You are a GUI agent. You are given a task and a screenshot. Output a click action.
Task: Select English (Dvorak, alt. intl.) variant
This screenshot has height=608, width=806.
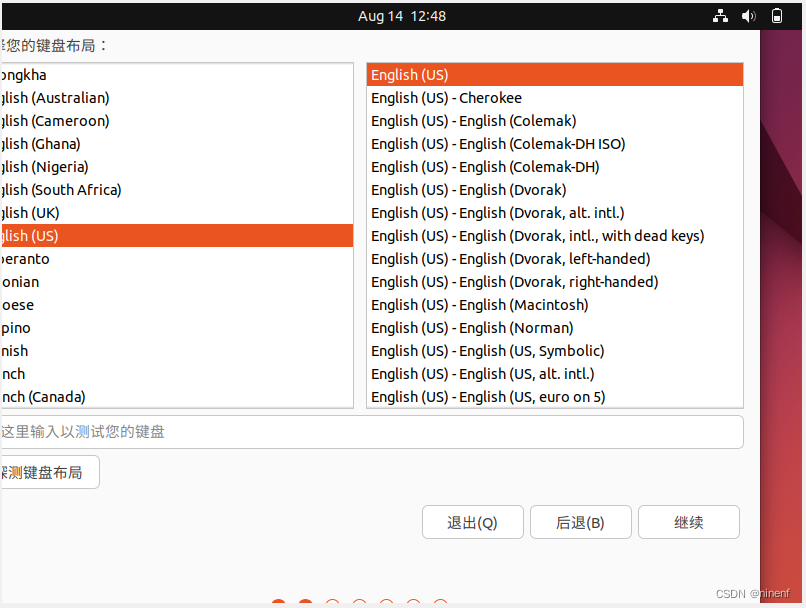tap(555, 213)
